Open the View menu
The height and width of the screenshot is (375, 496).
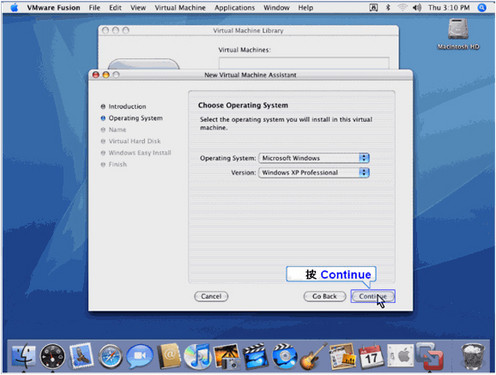coord(138,7)
